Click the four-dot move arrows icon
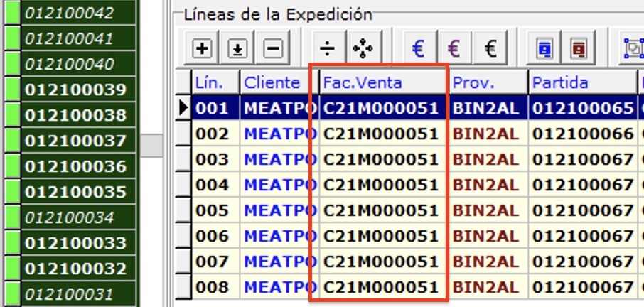The width and height of the screenshot is (644, 307). point(363,48)
